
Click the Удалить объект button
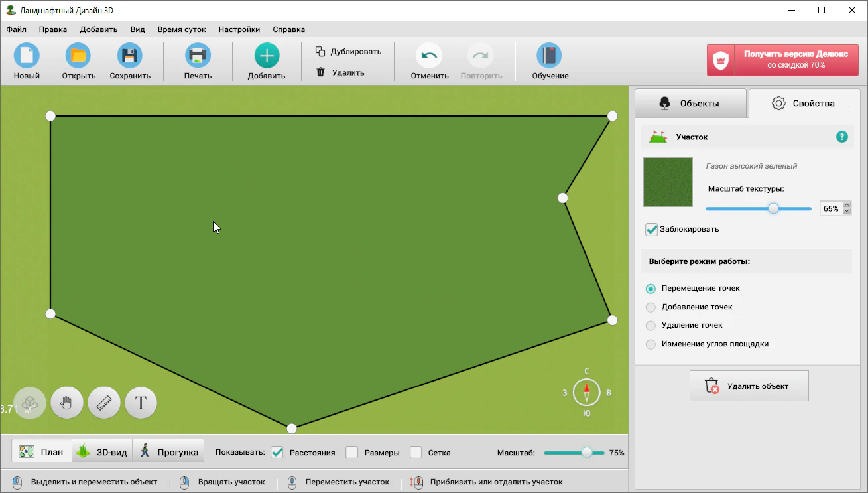(x=749, y=386)
